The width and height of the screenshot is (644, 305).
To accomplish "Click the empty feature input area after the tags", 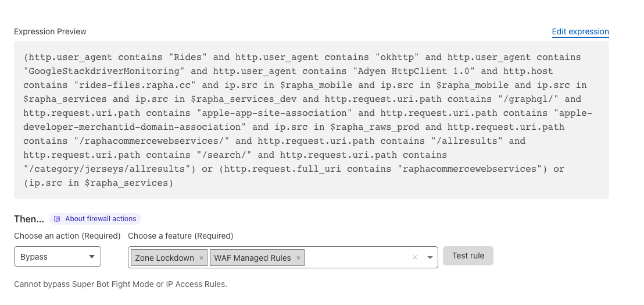I will (x=355, y=257).
